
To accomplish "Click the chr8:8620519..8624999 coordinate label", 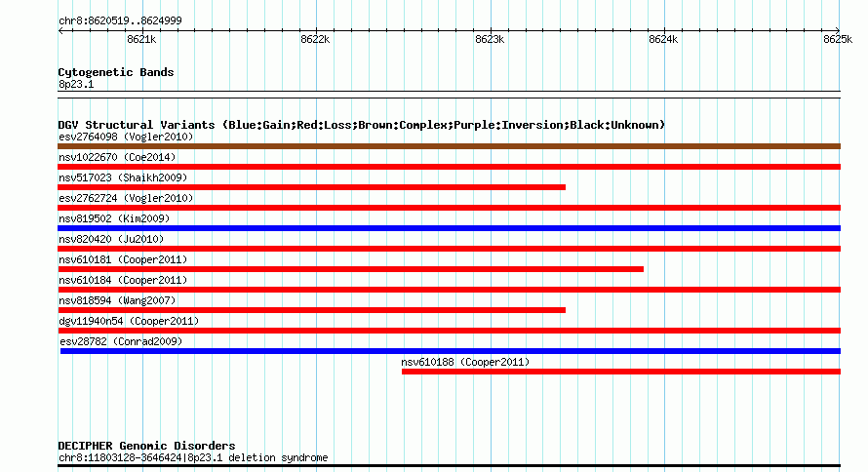I will (120, 20).
